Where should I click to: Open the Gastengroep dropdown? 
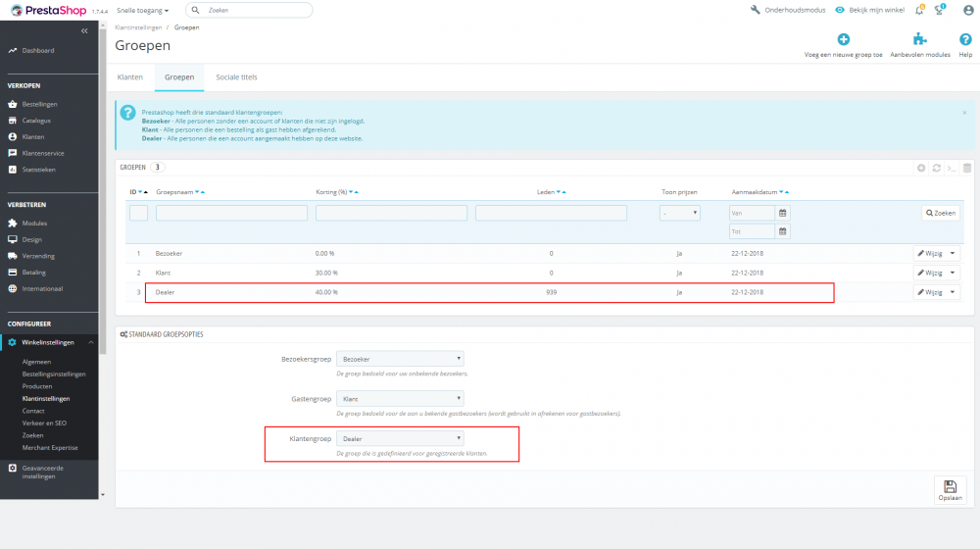pyautogui.click(x=400, y=398)
